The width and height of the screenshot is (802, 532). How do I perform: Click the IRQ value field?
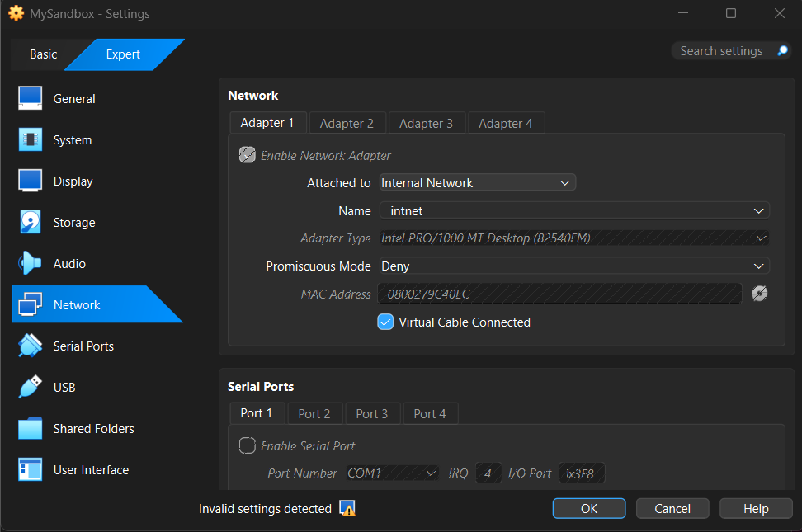(x=488, y=473)
